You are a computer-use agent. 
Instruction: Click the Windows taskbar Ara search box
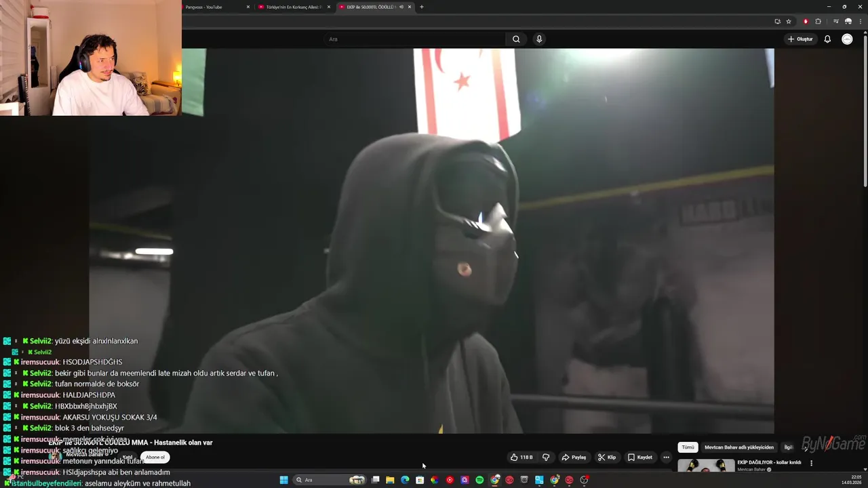[330, 480]
